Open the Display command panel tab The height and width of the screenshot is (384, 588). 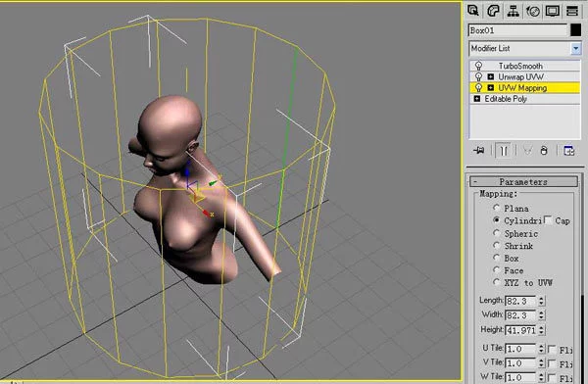[x=553, y=11]
